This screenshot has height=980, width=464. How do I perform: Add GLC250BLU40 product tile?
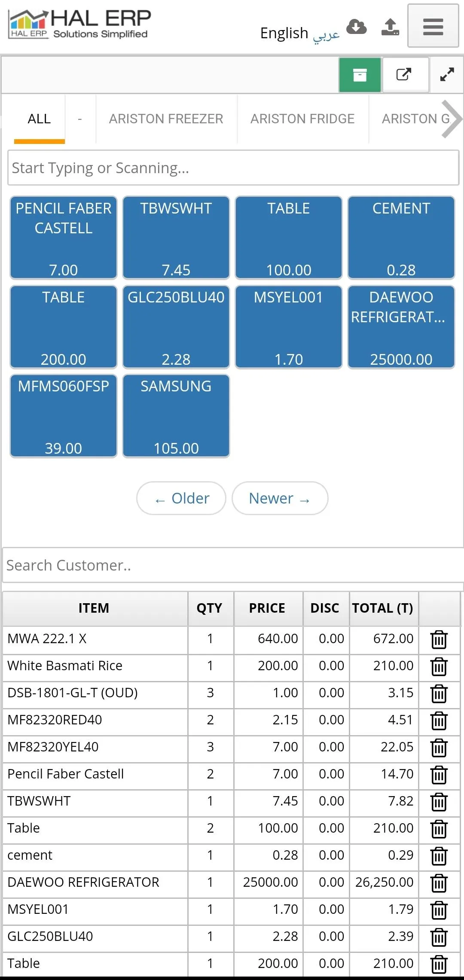tap(176, 327)
